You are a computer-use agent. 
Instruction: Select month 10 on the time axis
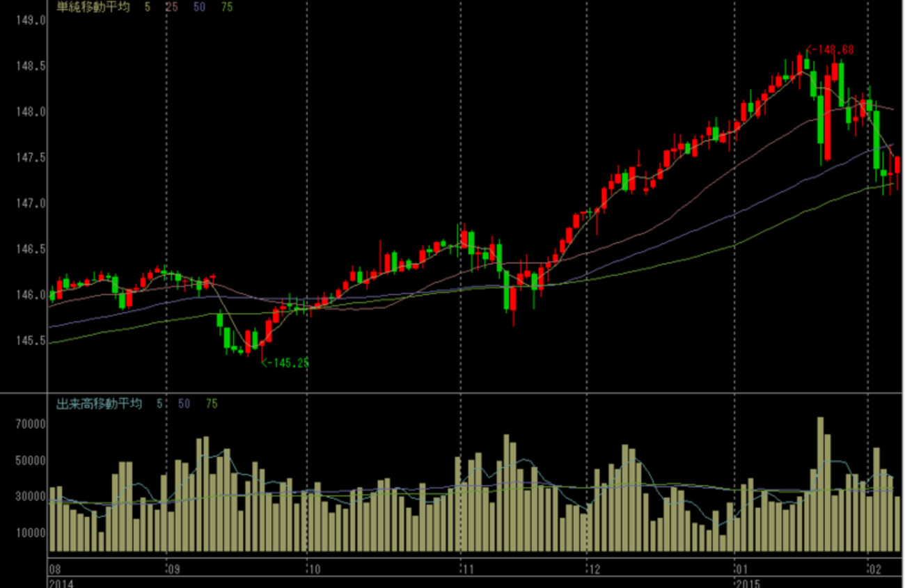(x=314, y=569)
